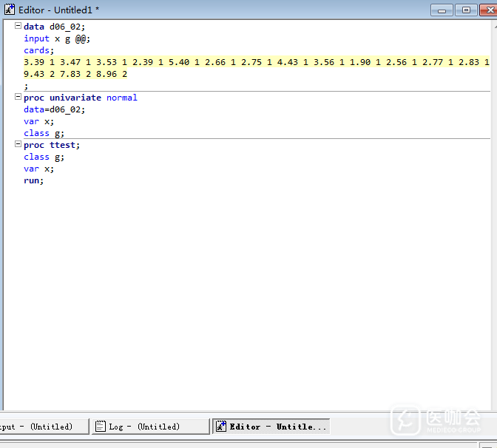Image resolution: width=497 pixels, height=448 pixels.
Task: Collapse the proc ttest block
Action: tap(18, 145)
